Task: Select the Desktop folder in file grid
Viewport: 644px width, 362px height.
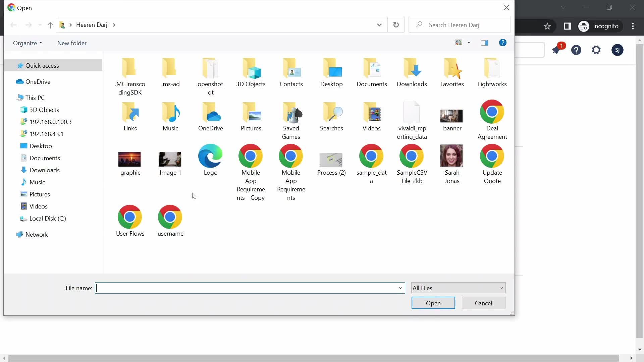Action: pos(331,73)
